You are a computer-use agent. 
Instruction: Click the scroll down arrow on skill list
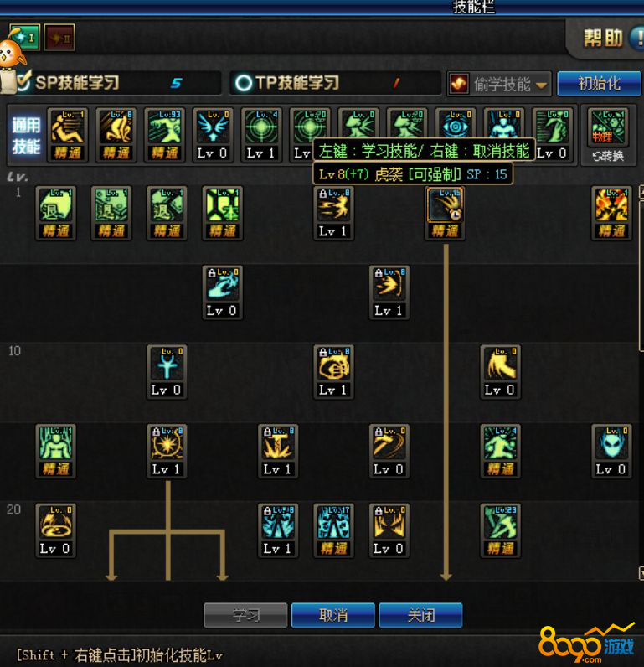[x=641, y=573]
